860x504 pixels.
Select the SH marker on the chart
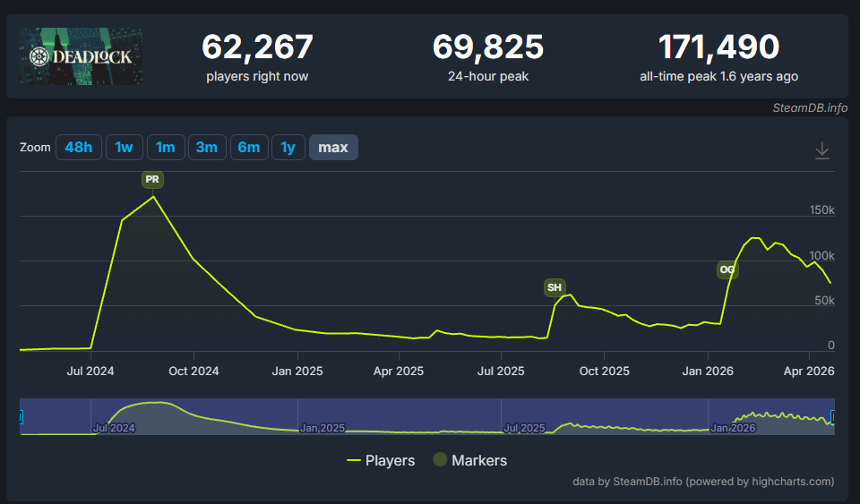[555, 287]
